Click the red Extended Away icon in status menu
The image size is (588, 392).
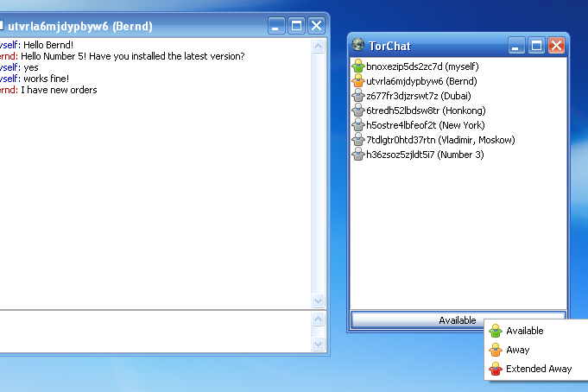pos(496,369)
